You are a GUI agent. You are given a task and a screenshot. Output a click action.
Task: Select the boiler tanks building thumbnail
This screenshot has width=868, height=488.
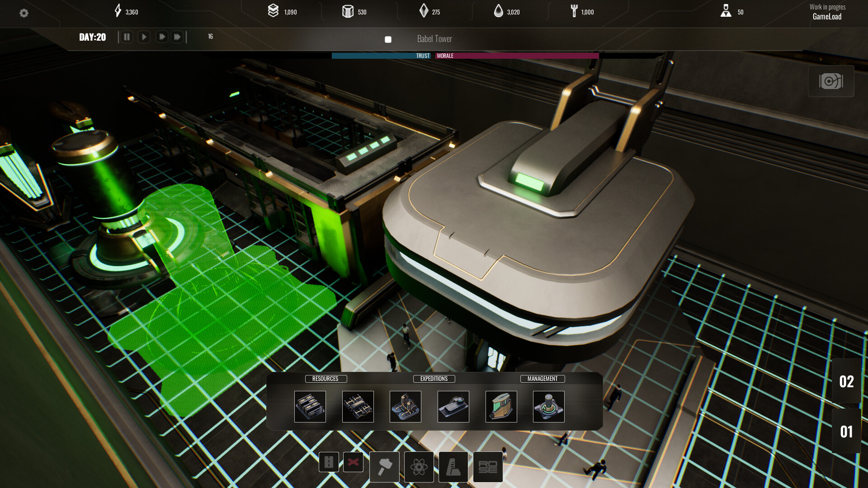(406, 407)
